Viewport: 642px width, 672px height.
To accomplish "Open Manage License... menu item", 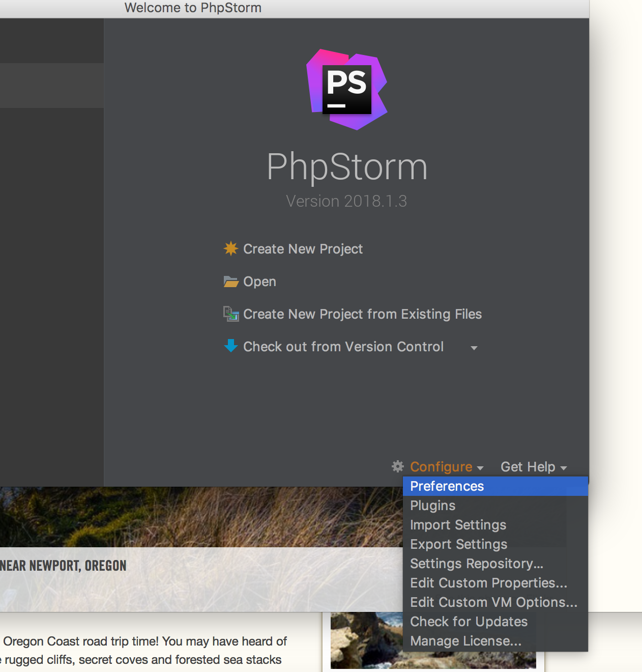I will point(495,641).
